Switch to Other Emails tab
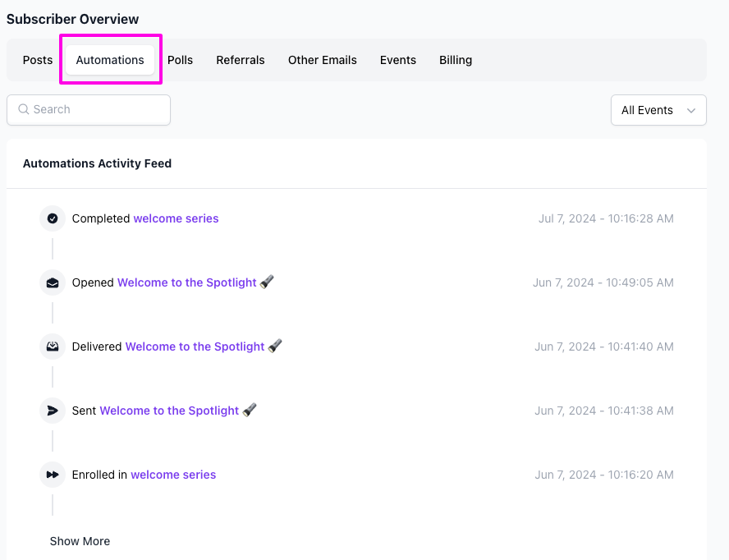Image resolution: width=729 pixels, height=560 pixels. click(x=322, y=60)
